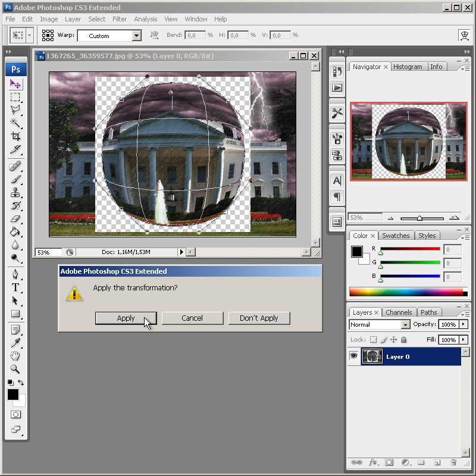Select the Move tool
The width and height of the screenshot is (476, 476).
coord(15,84)
